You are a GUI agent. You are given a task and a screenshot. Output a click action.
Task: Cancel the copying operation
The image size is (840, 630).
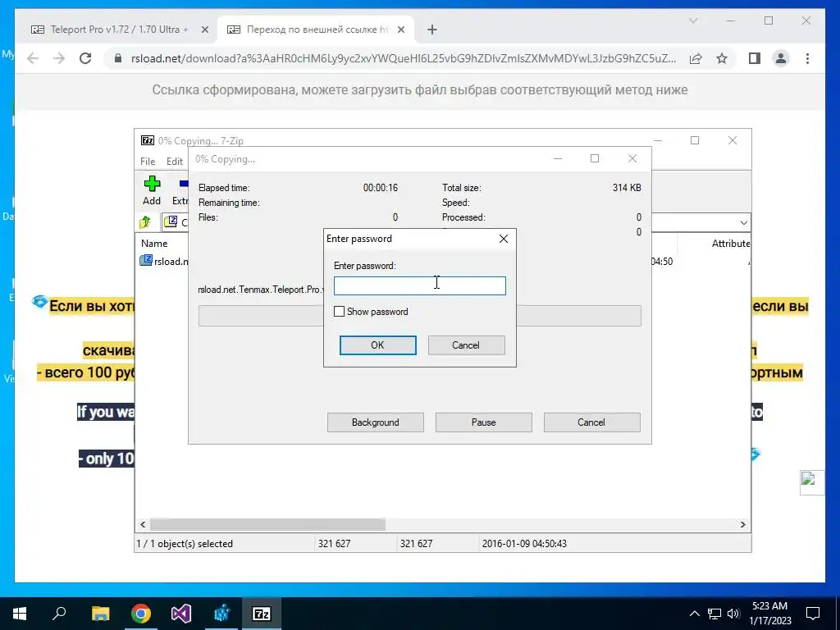tap(591, 422)
